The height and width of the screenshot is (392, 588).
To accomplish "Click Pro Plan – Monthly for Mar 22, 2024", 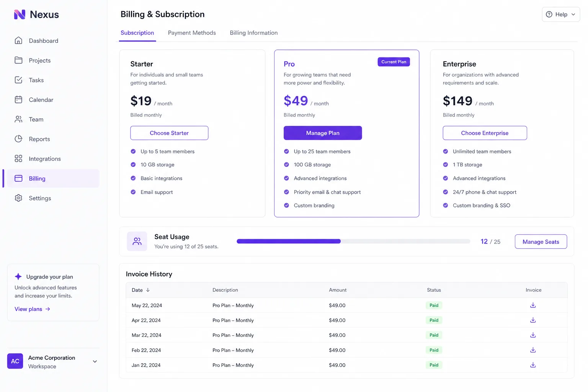I will click(233, 335).
